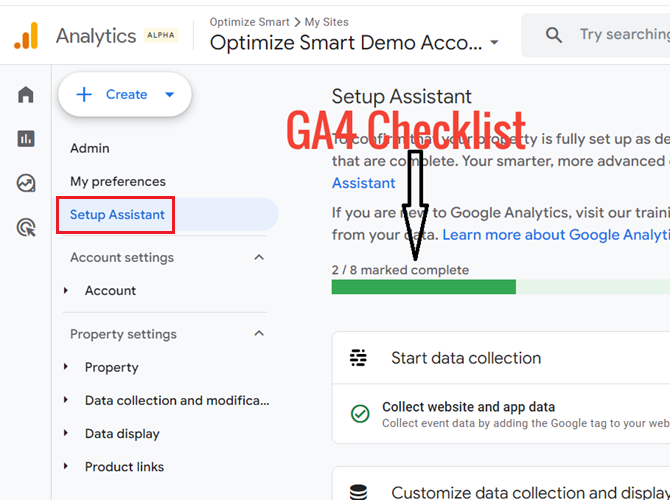Click the plus icon in Create
Viewport: 670px width, 500px height.
tap(84, 94)
